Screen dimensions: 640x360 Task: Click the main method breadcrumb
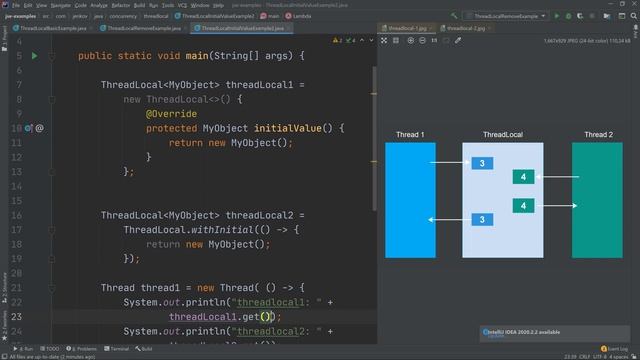tap(270, 16)
